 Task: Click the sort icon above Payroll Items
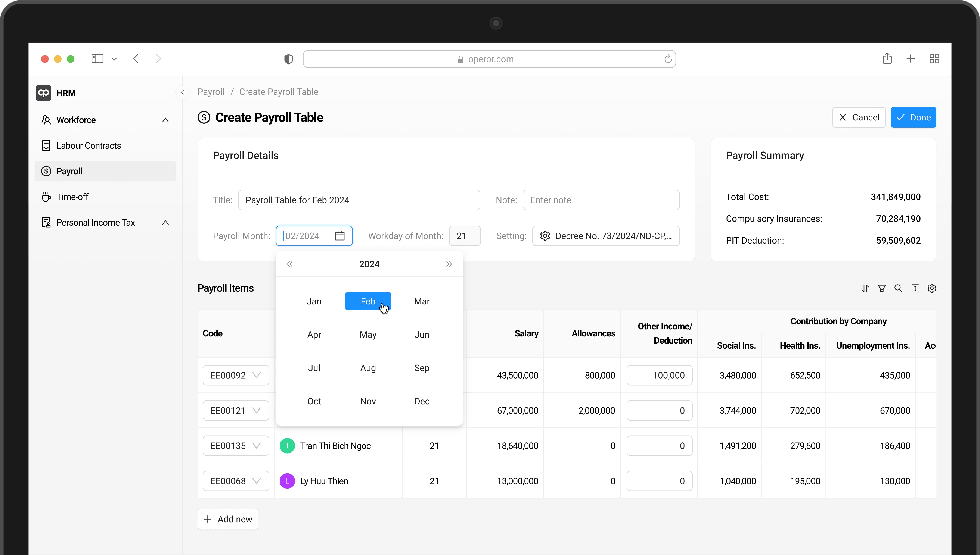pos(865,289)
